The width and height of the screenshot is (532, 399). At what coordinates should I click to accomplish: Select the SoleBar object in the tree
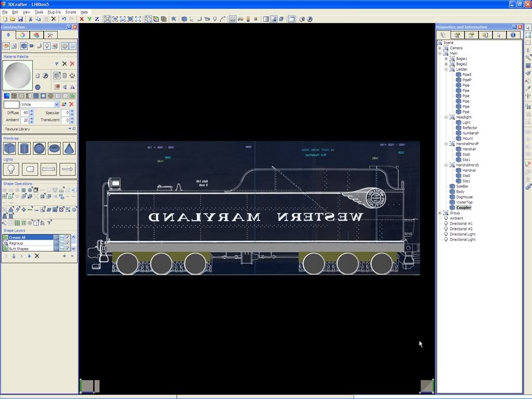pyautogui.click(x=462, y=186)
